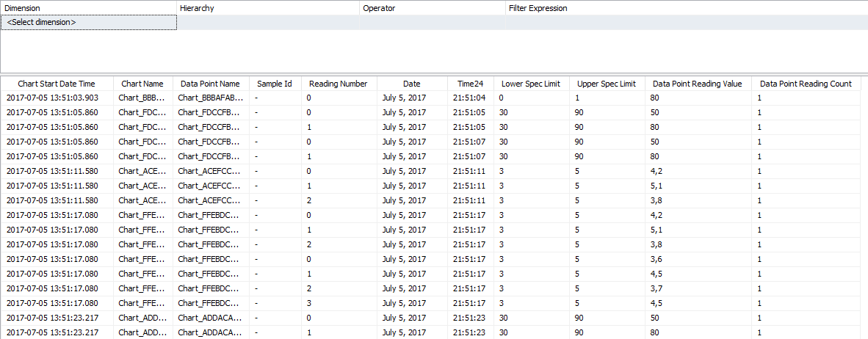Sort by Data Point Reading Value header

pos(698,84)
